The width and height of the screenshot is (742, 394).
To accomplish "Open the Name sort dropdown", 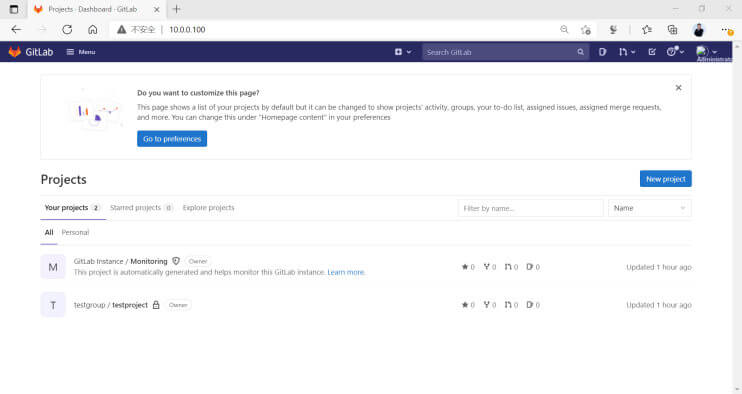I will click(x=649, y=208).
